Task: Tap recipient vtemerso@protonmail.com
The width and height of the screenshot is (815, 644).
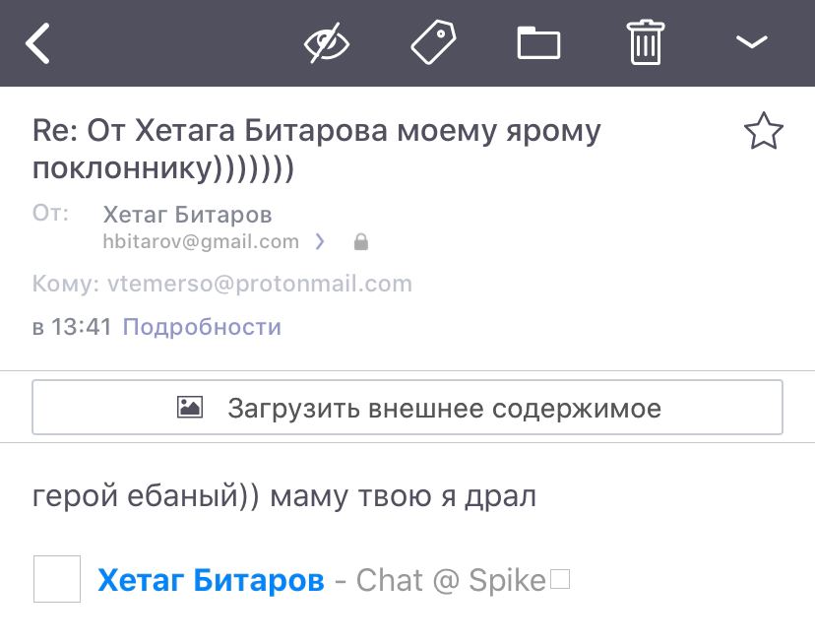Action: coord(260,284)
